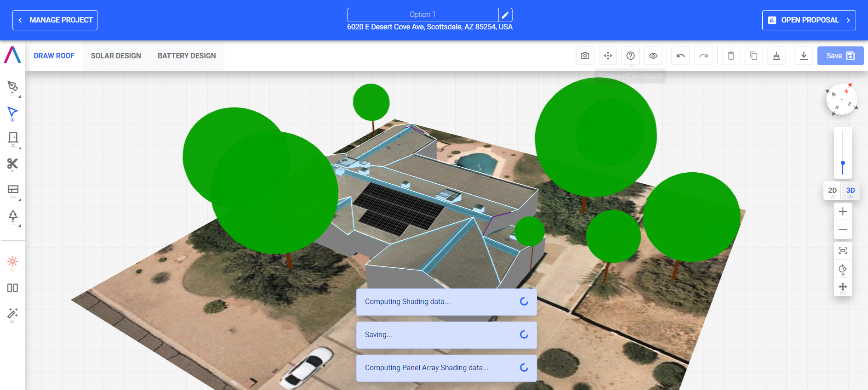Take a screenshot with the camera icon
This screenshot has width=868, height=390.
585,56
